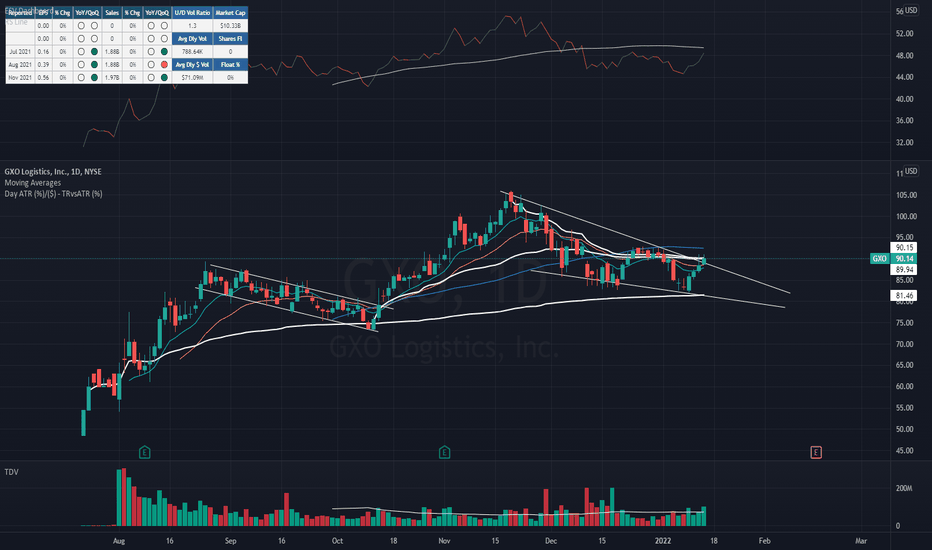Select the Moving Averages indicator legend
Image resolution: width=932 pixels, height=550 pixels.
33,183
